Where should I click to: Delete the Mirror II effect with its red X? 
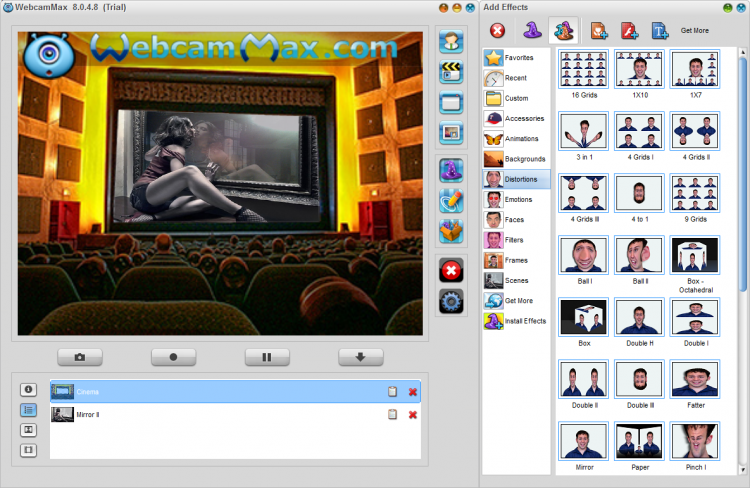413,415
